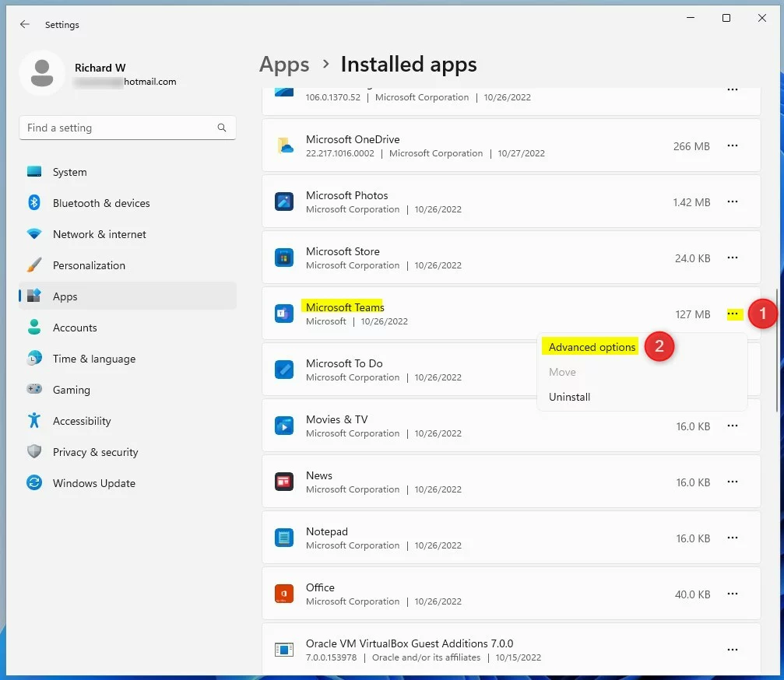Click the Microsoft Store app icon
The image size is (784, 680).
284,258
